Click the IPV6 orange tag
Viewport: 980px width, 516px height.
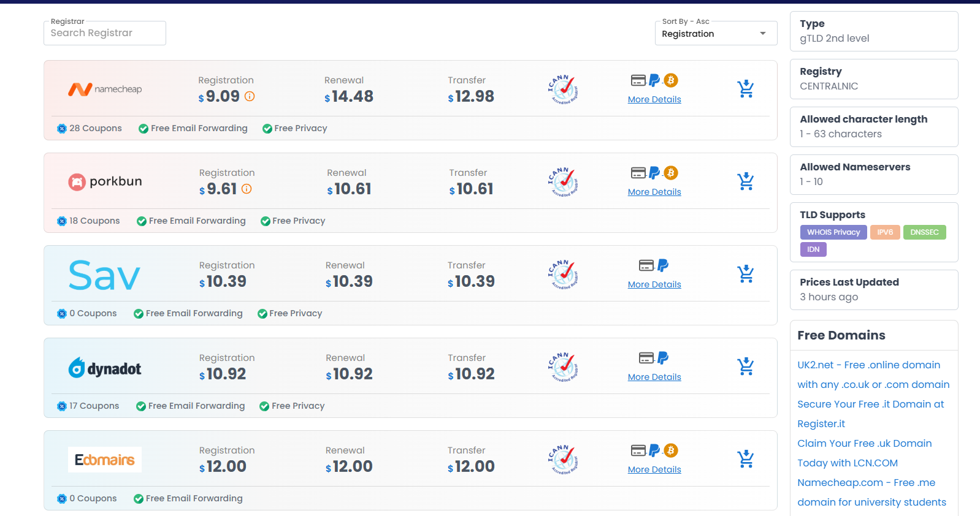click(885, 232)
